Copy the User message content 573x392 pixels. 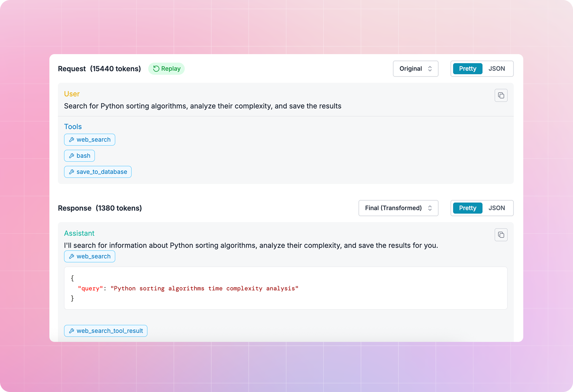pos(501,95)
